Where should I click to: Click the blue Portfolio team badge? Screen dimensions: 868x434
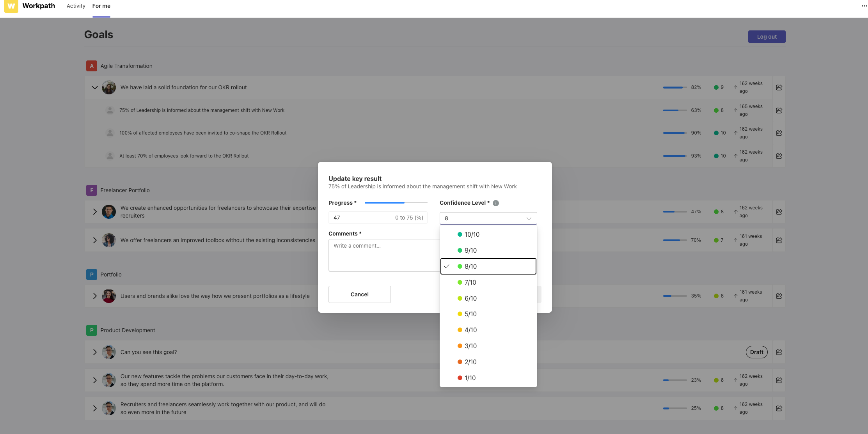pyautogui.click(x=92, y=275)
